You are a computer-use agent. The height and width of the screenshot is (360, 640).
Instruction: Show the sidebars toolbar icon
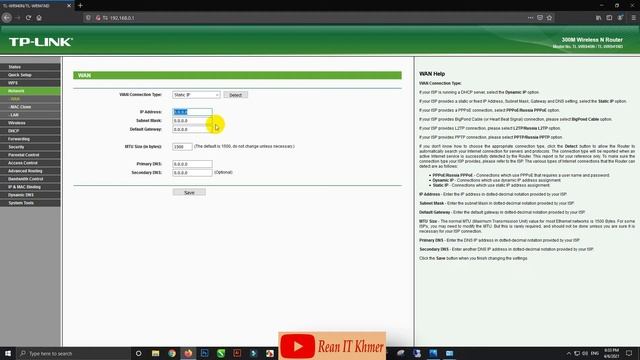(x=609, y=18)
